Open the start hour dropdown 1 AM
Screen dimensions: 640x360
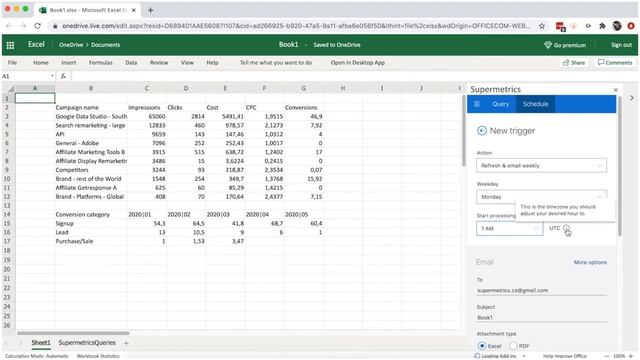(509, 229)
